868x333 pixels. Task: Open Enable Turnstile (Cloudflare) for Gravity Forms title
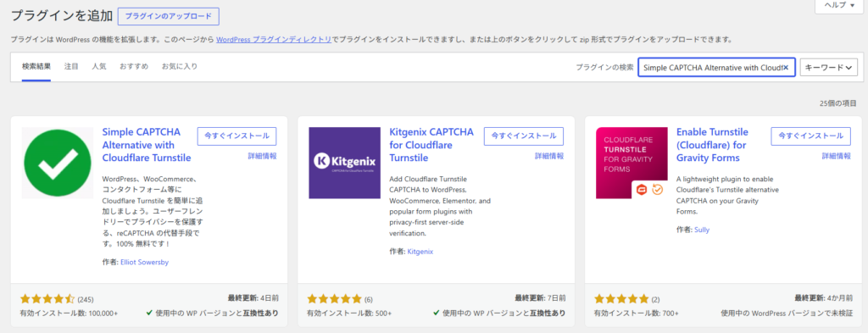tap(712, 146)
